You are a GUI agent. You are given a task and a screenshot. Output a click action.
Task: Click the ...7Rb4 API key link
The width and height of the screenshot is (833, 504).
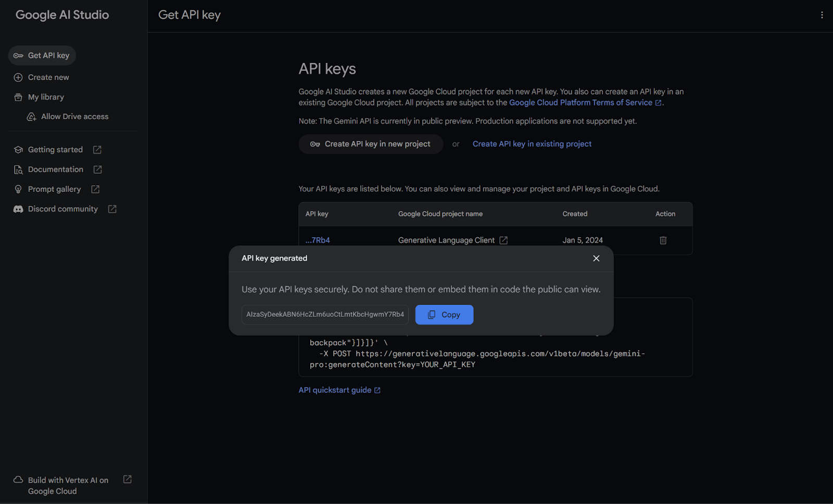[x=318, y=240]
